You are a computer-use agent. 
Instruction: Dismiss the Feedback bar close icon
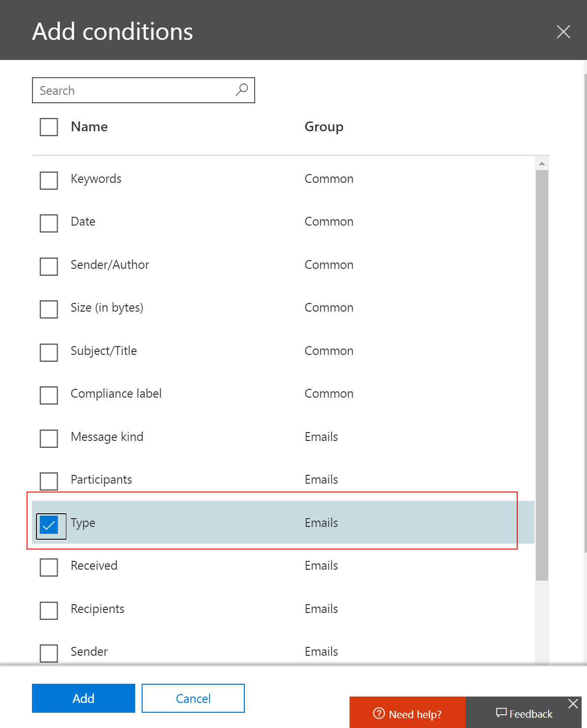[573, 703]
